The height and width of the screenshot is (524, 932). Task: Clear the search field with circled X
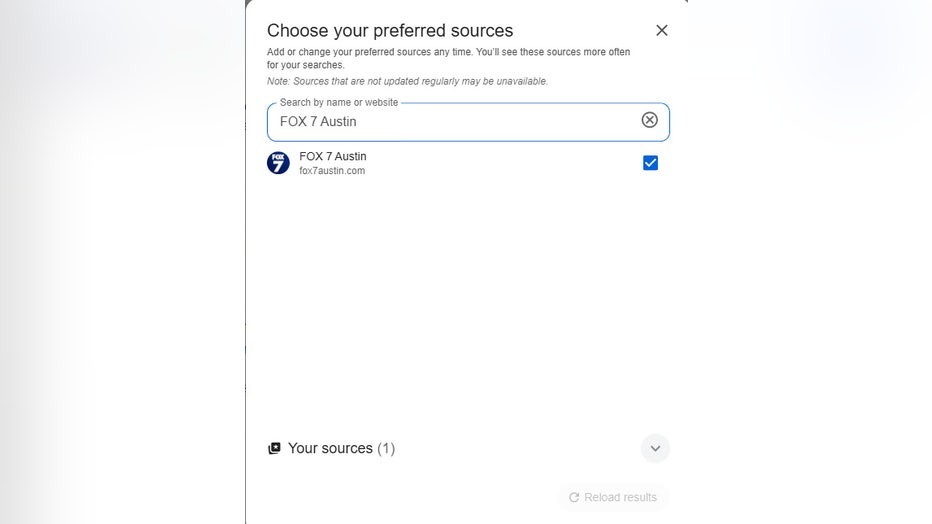click(650, 120)
